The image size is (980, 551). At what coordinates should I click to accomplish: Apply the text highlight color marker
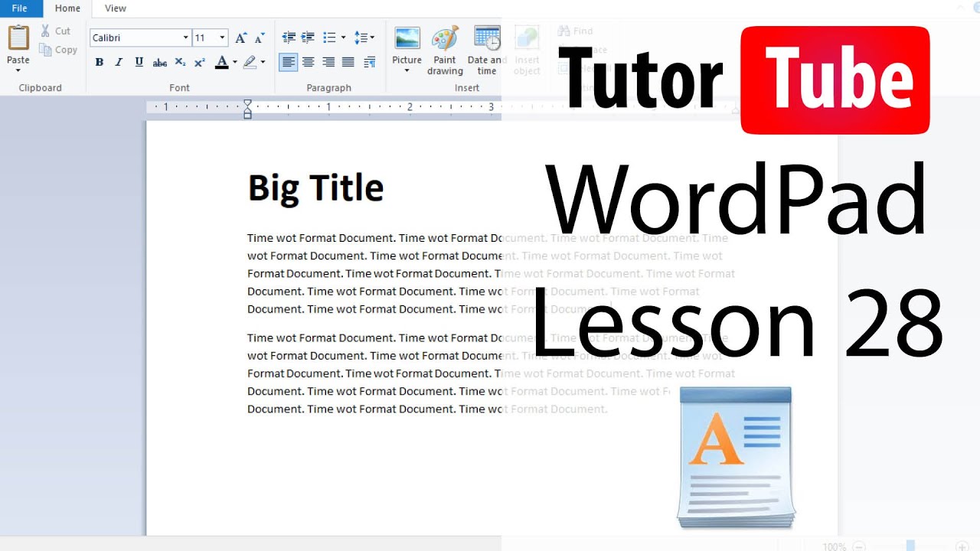click(x=250, y=63)
